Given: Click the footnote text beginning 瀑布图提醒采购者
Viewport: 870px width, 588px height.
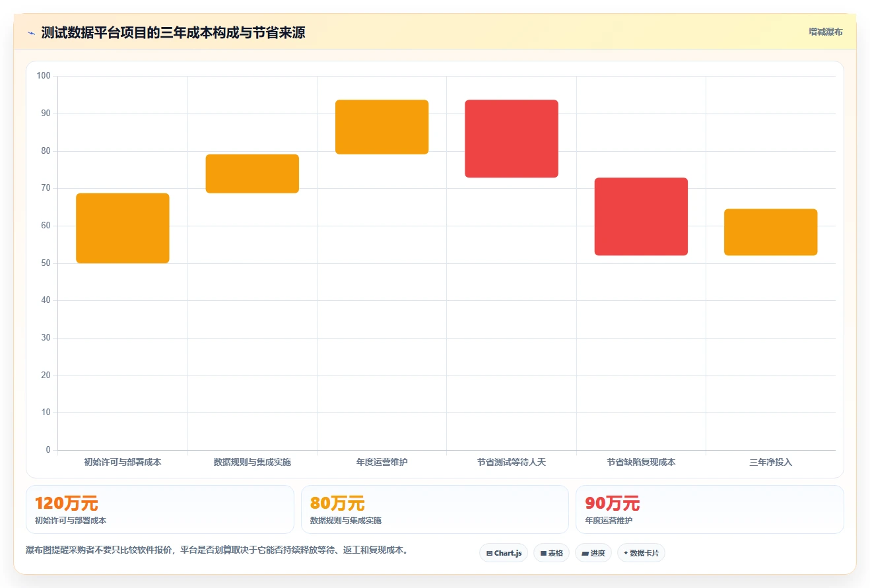Looking at the screenshot, I should point(217,550).
